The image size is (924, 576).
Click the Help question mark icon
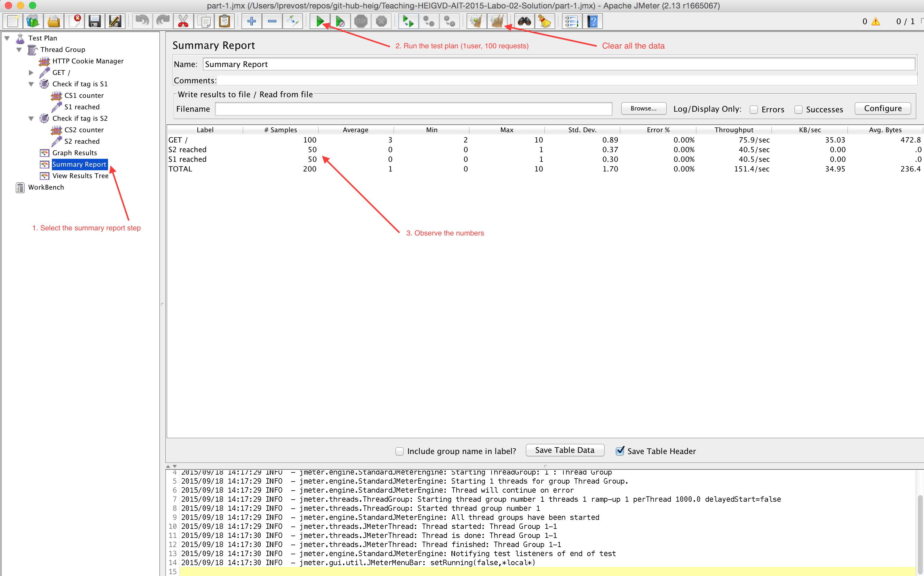point(592,21)
